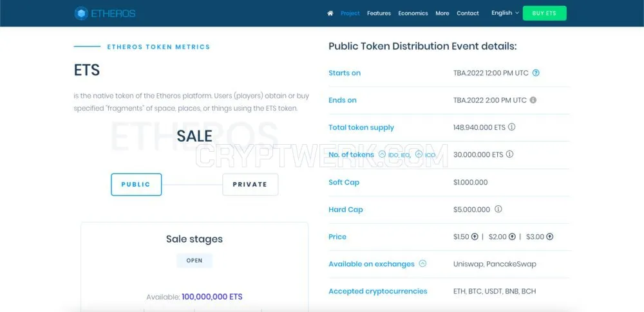Click info icon beside 30.000.000 ETS
Viewport: 644px width, 312px height.
tap(509, 154)
